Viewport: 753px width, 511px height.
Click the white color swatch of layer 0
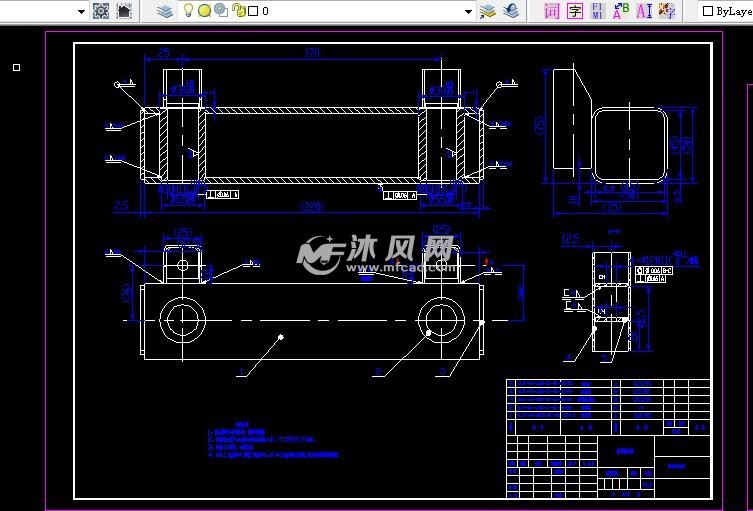pyautogui.click(x=253, y=11)
